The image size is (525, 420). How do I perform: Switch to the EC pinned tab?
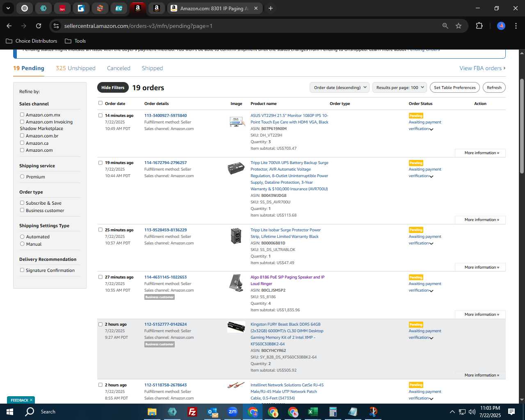point(119,8)
